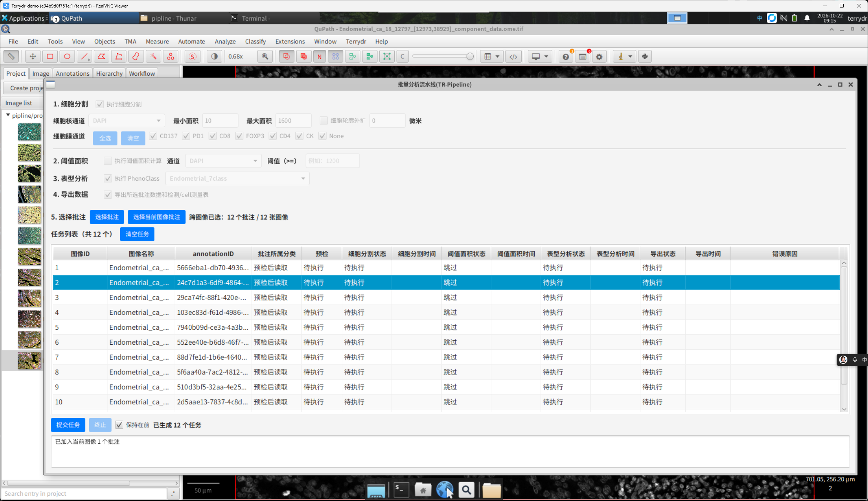Open the script editor icon
The width and height of the screenshot is (868, 501).
(x=513, y=56)
